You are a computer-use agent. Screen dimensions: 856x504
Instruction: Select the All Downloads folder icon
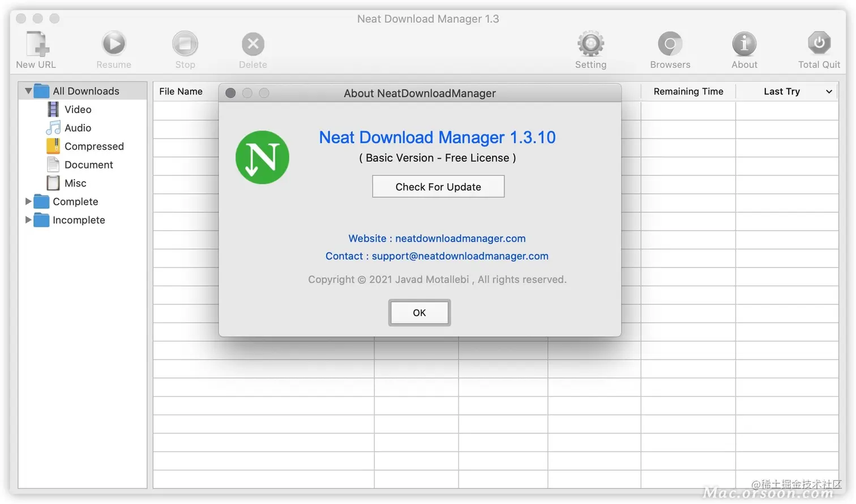tap(41, 91)
